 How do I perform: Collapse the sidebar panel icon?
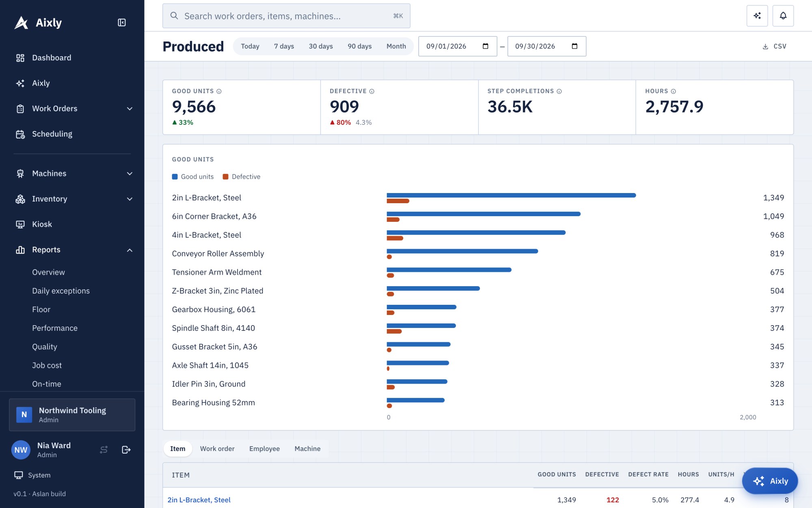click(x=122, y=22)
